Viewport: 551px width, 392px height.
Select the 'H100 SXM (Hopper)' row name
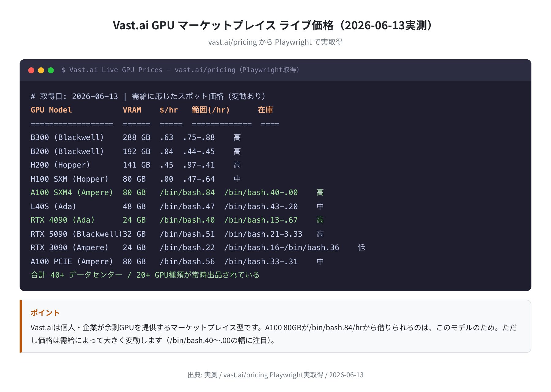[69, 179]
